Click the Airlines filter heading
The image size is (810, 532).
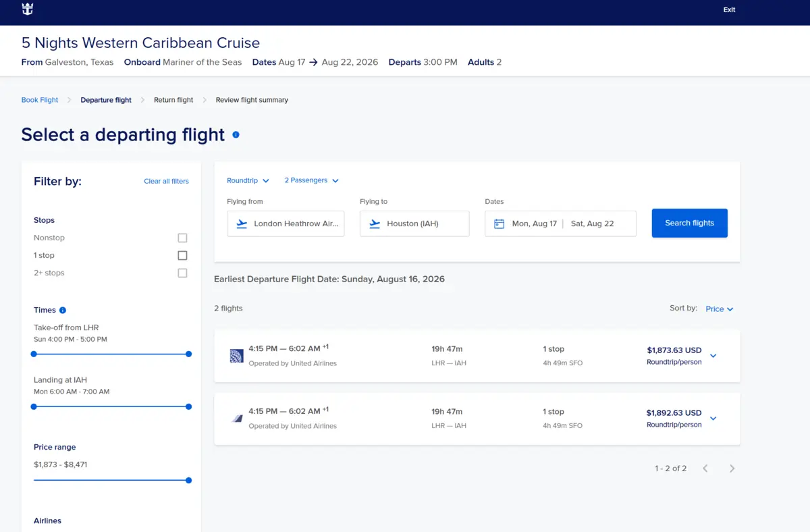47,521
